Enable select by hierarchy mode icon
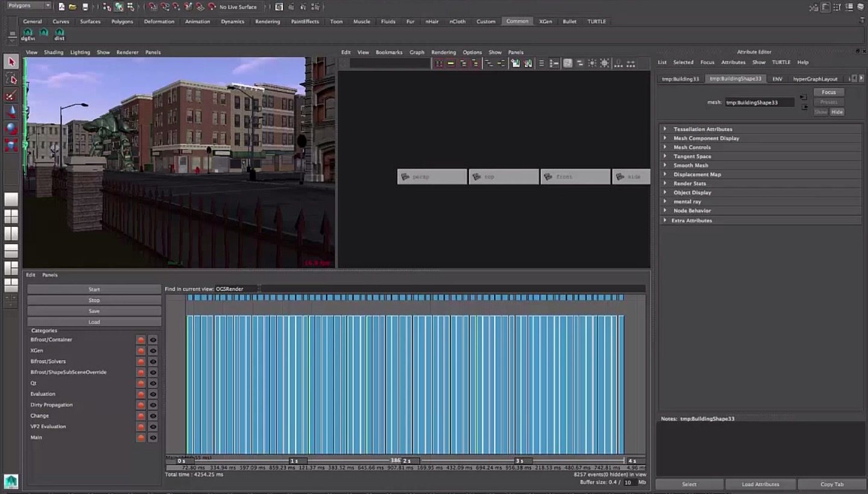The image size is (868, 494). 107,7
